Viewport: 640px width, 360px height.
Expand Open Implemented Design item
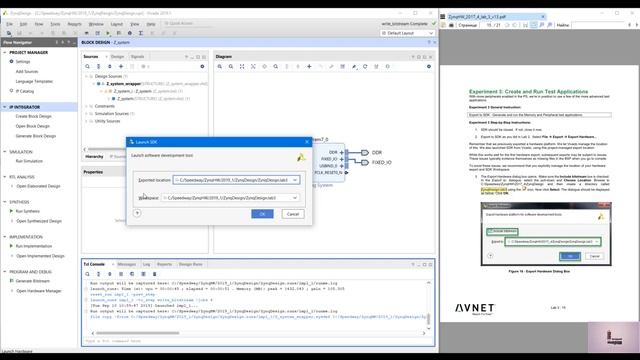[x=12, y=256]
